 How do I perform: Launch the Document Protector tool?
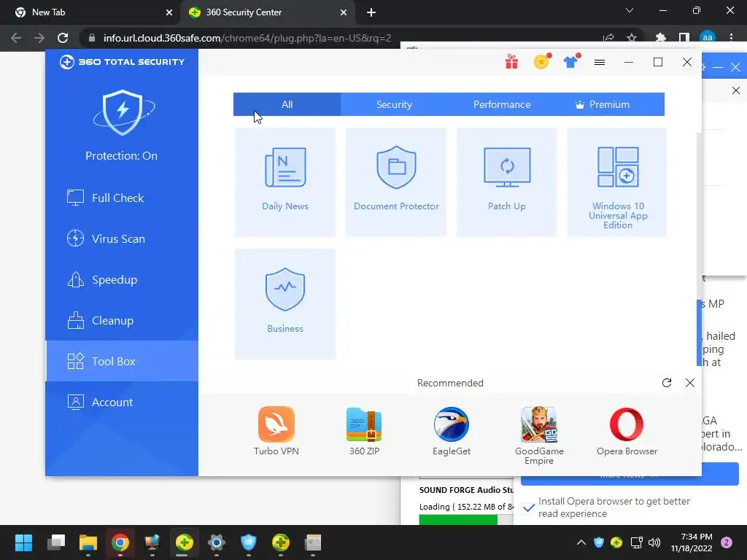[x=396, y=182]
